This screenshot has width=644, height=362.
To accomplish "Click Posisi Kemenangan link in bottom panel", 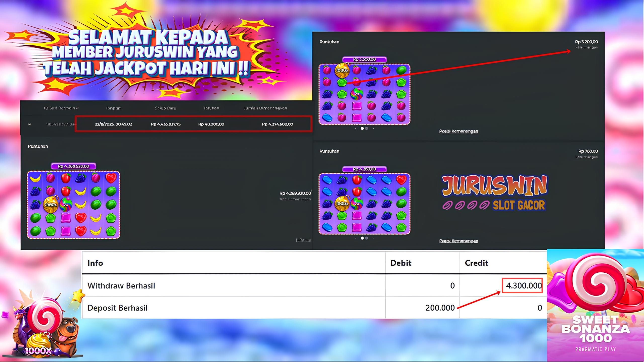I will (458, 241).
